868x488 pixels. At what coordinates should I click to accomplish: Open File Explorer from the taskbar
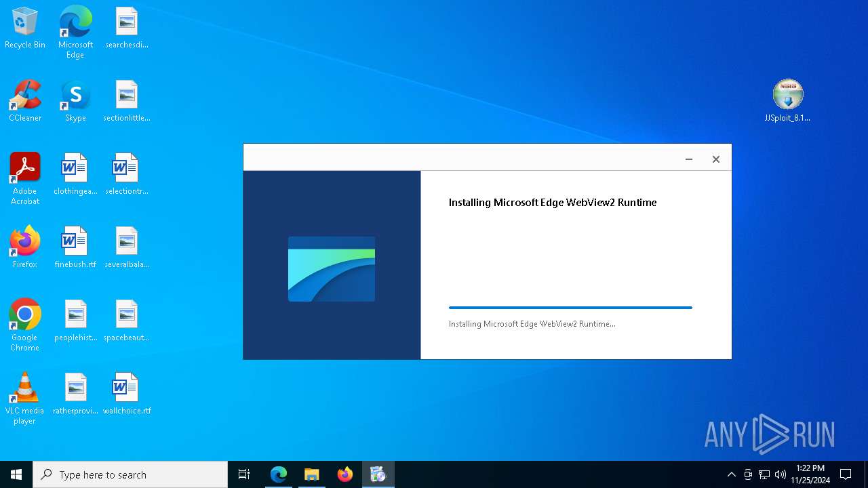coord(312,474)
